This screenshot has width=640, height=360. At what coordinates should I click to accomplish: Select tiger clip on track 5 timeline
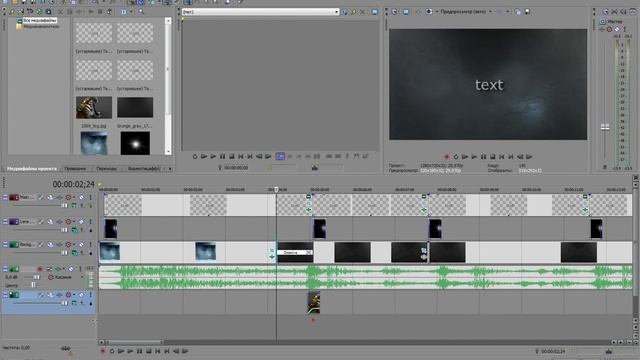(313, 302)
